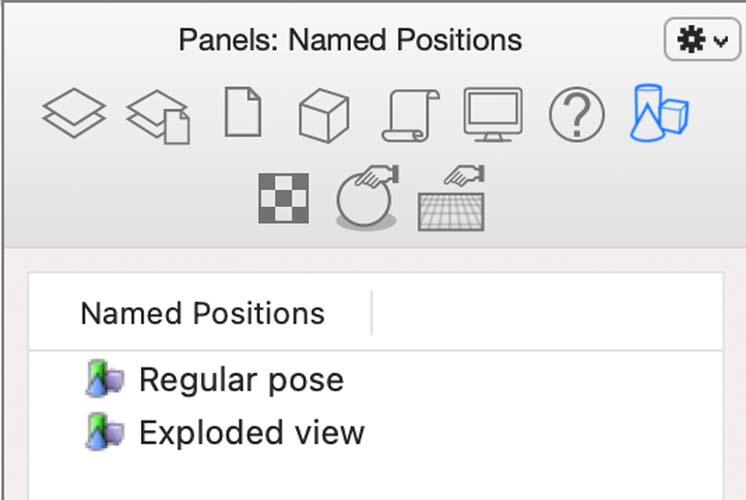Open the Ground Plane grid panel icon

(451, 198)
